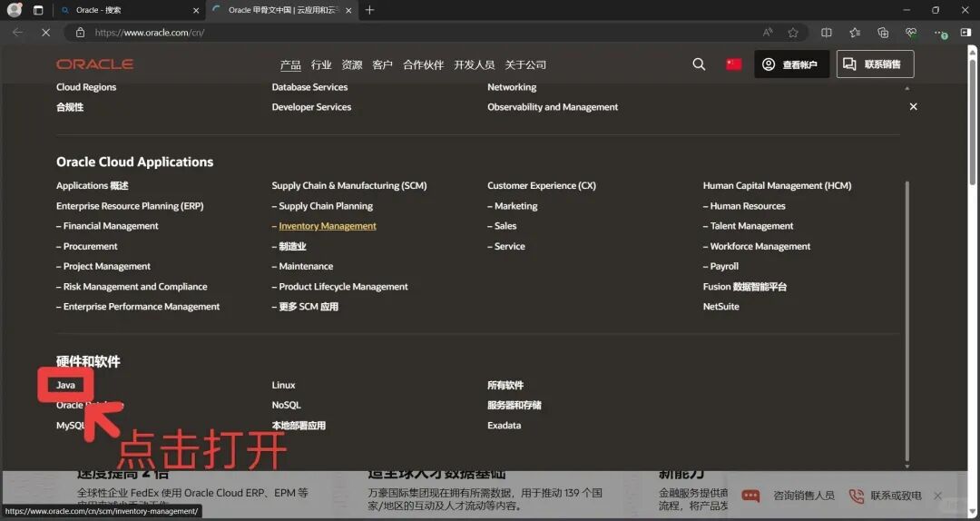
Task: Open the Talent Management link
Action: (x=752, y=226)
